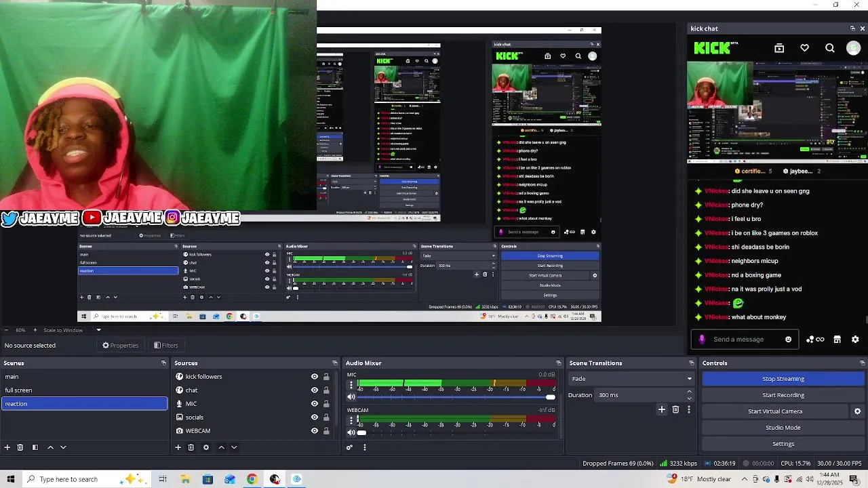Click Kick search magnifier icon
This screenshot has height=488, width=868.
click(x=830, y=48)
